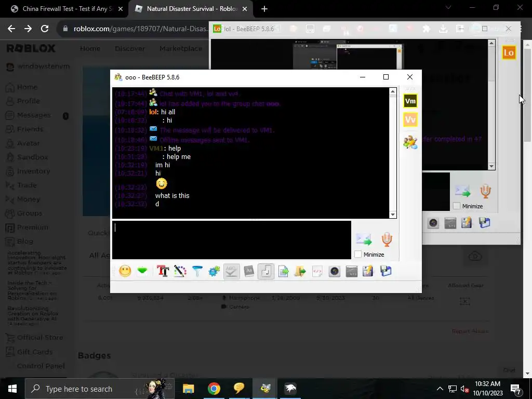532x399 pixels.
Task: Click the dark window icon in lol window toolbar
Action: 450,223
